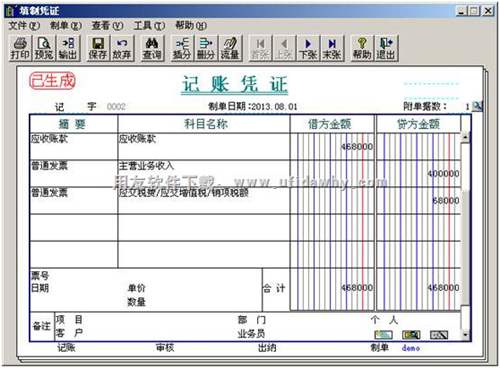Exit via the 退出 toolbar icon
Image resolution: width=500 pixels, height=368 pixels.
tap(386, 48)
